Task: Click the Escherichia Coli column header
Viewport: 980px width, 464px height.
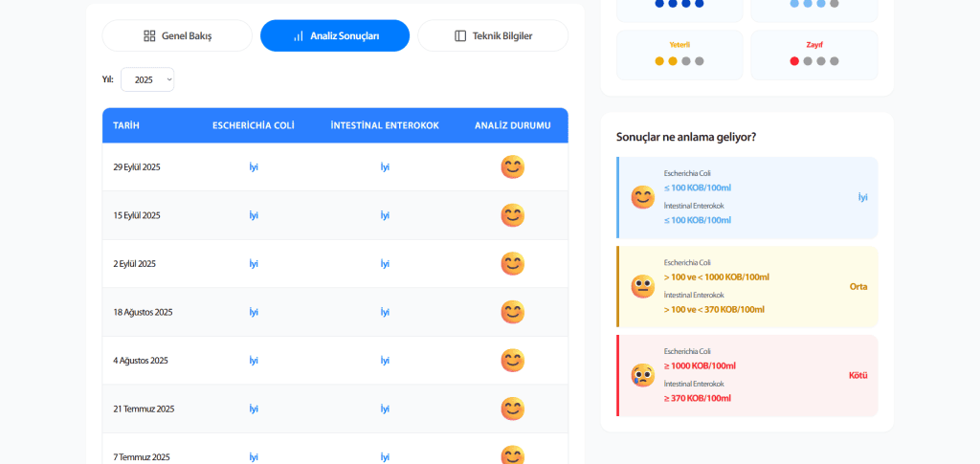Action: [x=253, y=125]
